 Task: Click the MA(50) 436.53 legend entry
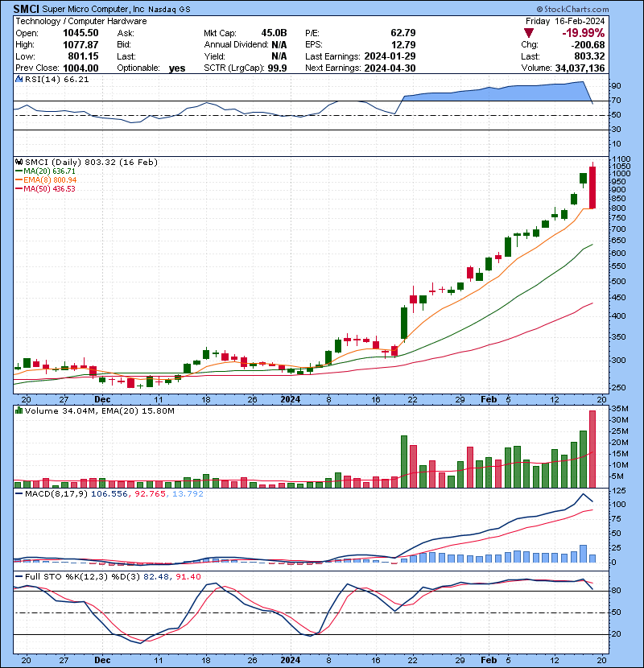45,188
